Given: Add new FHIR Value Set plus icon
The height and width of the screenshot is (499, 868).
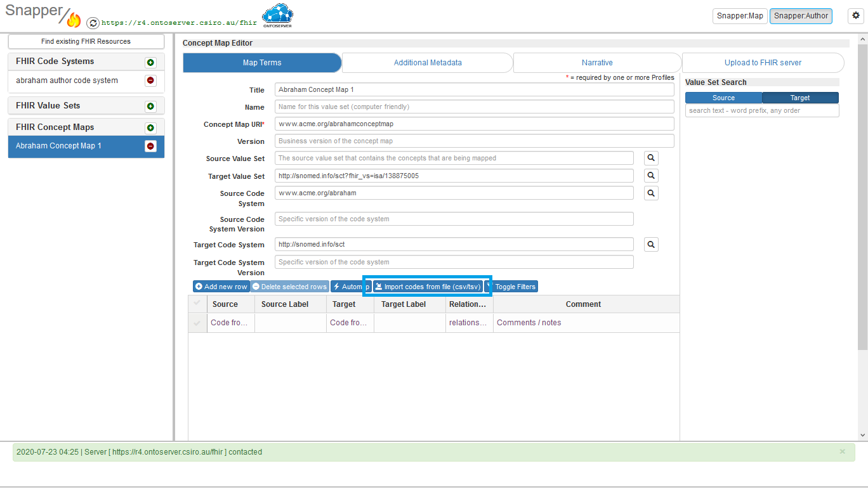Looking at the screenshot, I should (x=150, y=107).
